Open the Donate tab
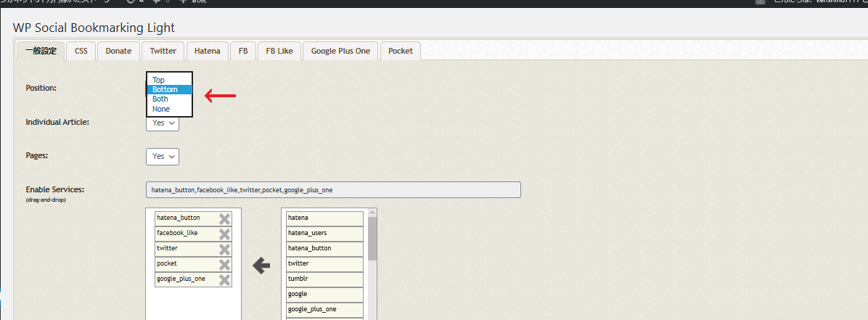The image size is (868, 320). 118,51
